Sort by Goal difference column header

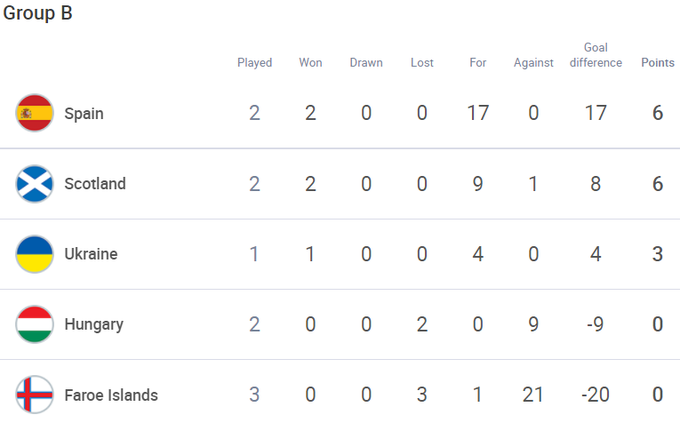596,55
